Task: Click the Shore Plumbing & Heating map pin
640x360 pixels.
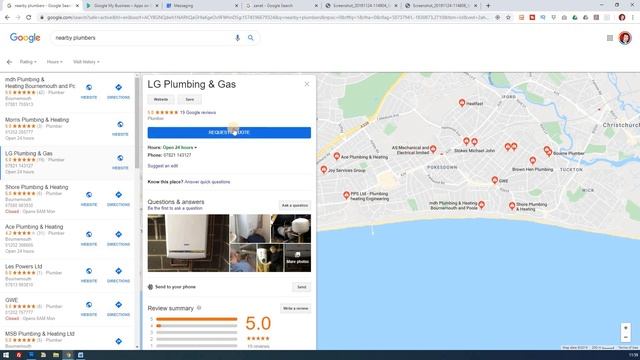Action: [x=512, y=206]
